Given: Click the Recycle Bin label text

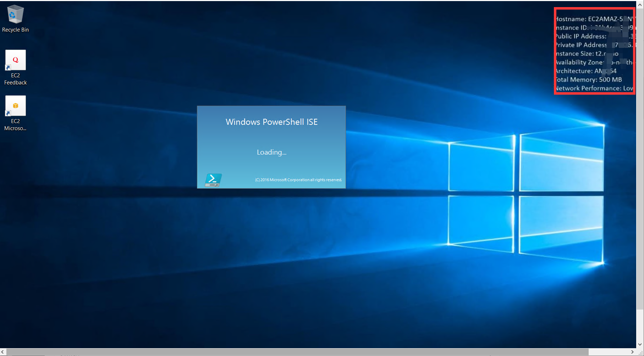Looking at the screenshot, I should click(x=15, y=30).
